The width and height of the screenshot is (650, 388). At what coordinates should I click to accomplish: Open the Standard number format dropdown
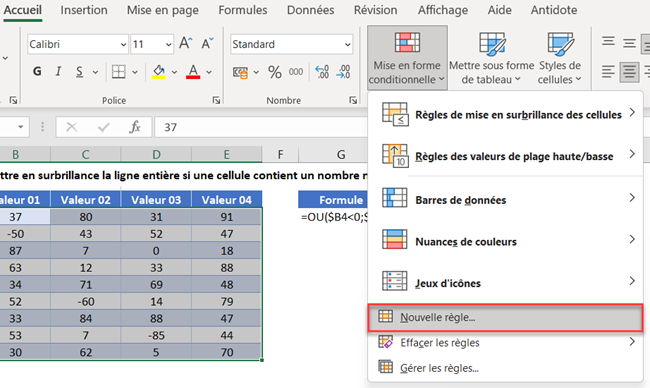point(347,44)
